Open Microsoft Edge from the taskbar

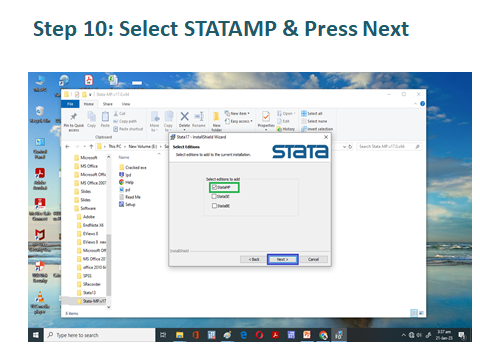(x=243, y=335)
